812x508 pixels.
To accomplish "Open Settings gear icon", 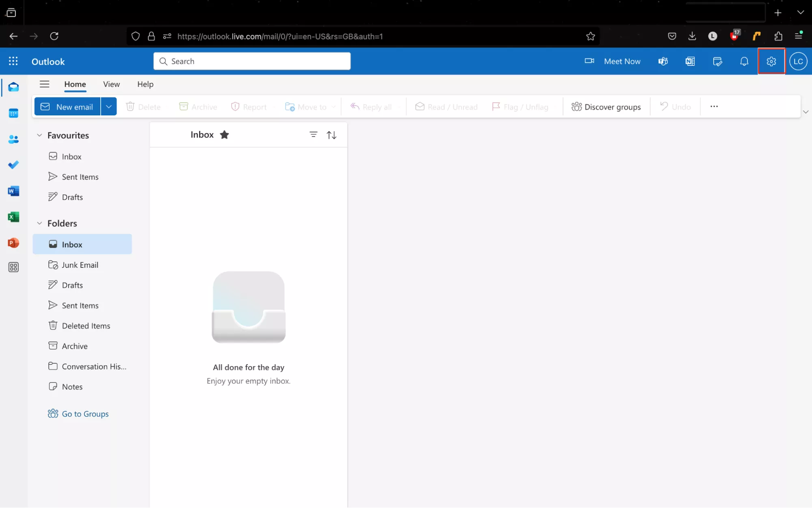I will pos(771,61).
